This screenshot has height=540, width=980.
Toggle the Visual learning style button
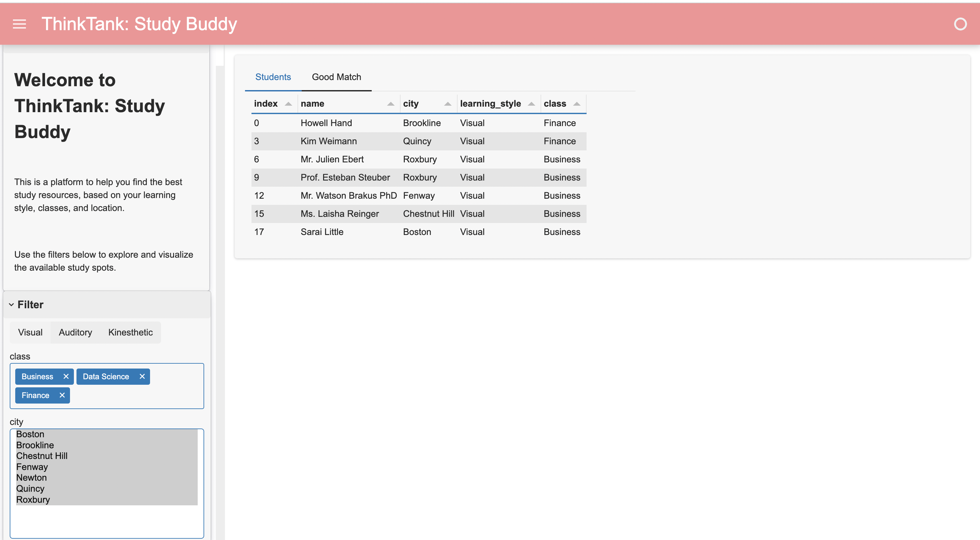[x=30, y=332]
